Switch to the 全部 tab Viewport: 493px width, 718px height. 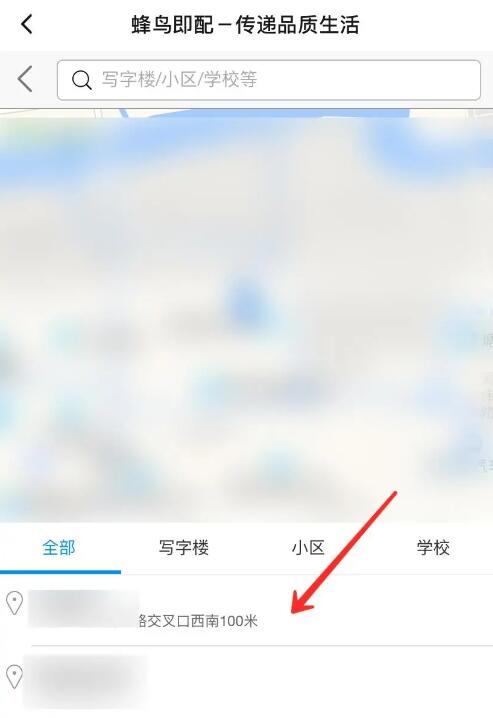59,547
